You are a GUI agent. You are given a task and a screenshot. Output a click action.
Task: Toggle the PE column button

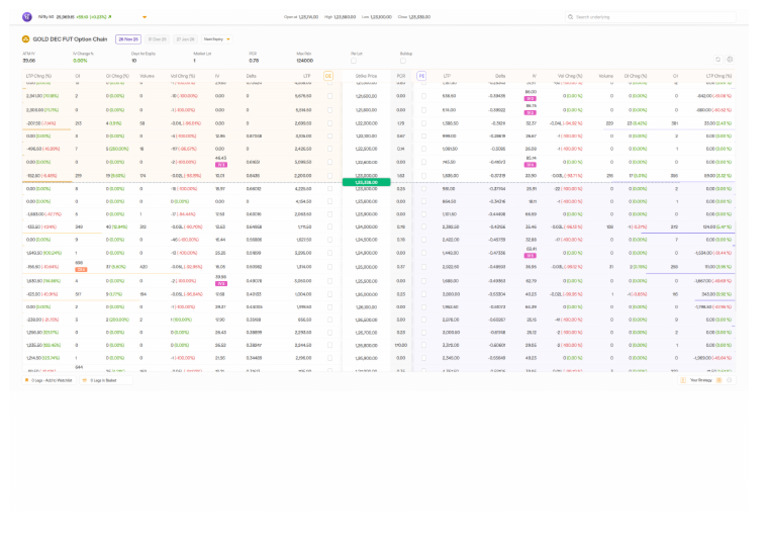tap(421, 76)
